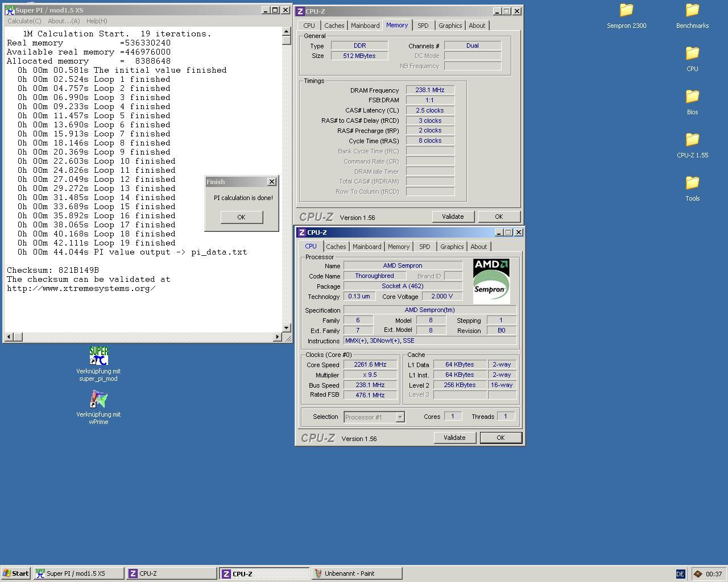
Task: Click the Multiplier x 9.5 field
Action: tap(370, 375)
